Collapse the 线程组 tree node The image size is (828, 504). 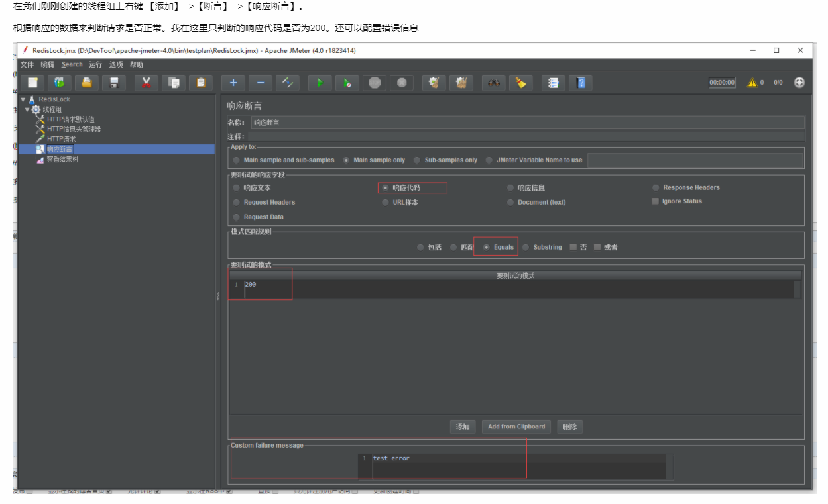pyautogui.click(x=27, y=109)
